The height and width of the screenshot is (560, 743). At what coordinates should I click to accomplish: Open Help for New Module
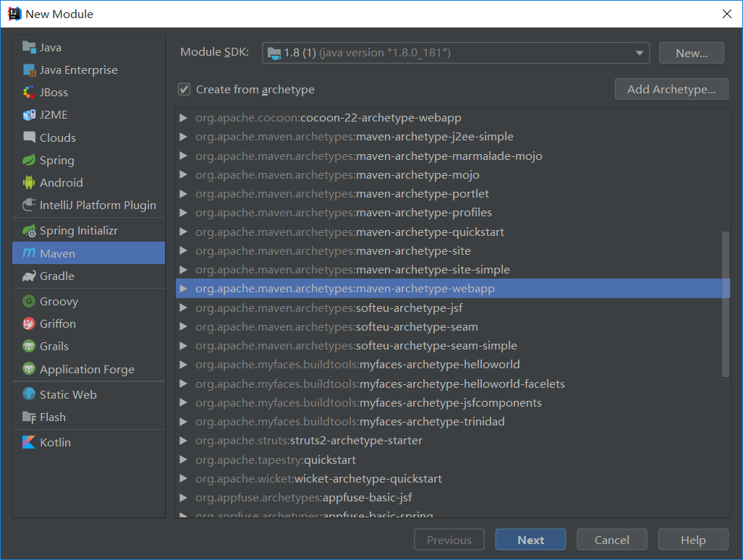693,540
